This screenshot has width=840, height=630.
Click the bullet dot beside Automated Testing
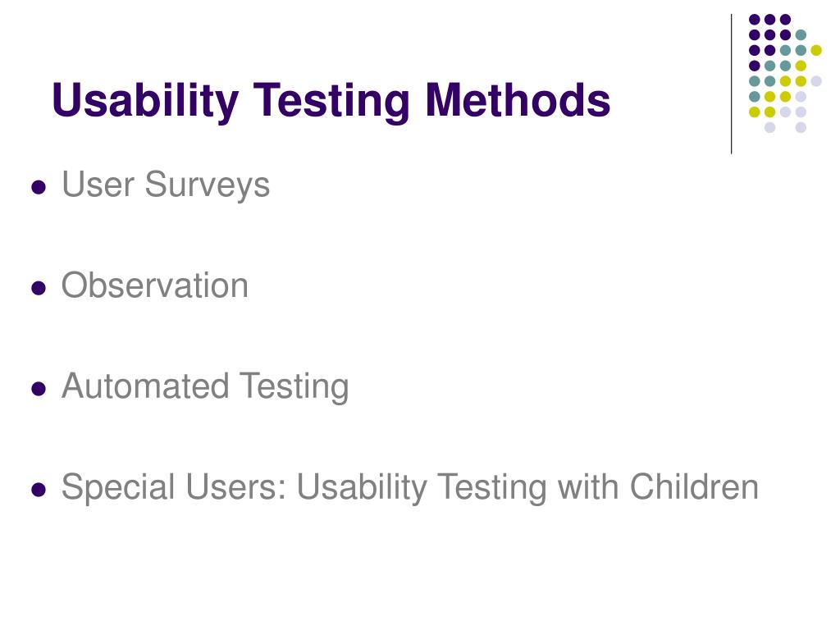(39, 388)
